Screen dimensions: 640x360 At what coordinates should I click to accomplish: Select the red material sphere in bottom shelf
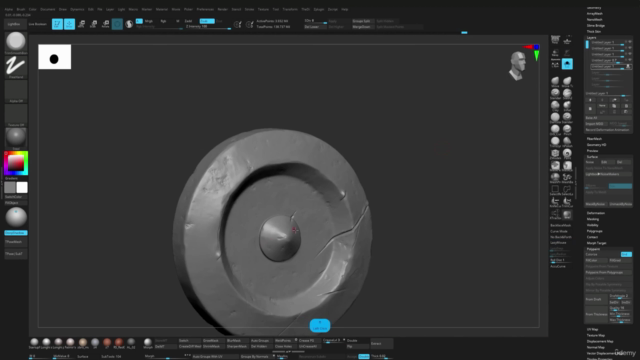[x=119, y=342]
